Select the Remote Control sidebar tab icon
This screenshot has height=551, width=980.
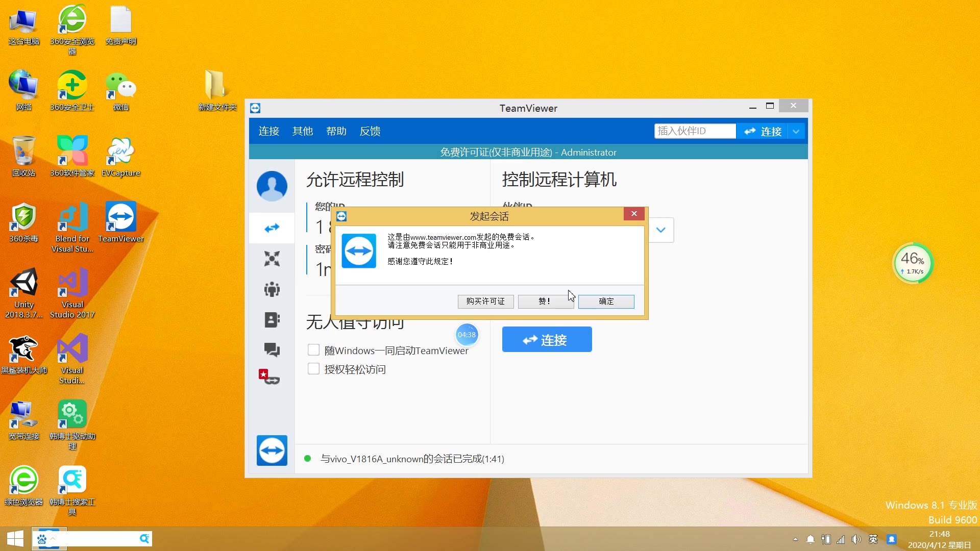pos(272,228)
